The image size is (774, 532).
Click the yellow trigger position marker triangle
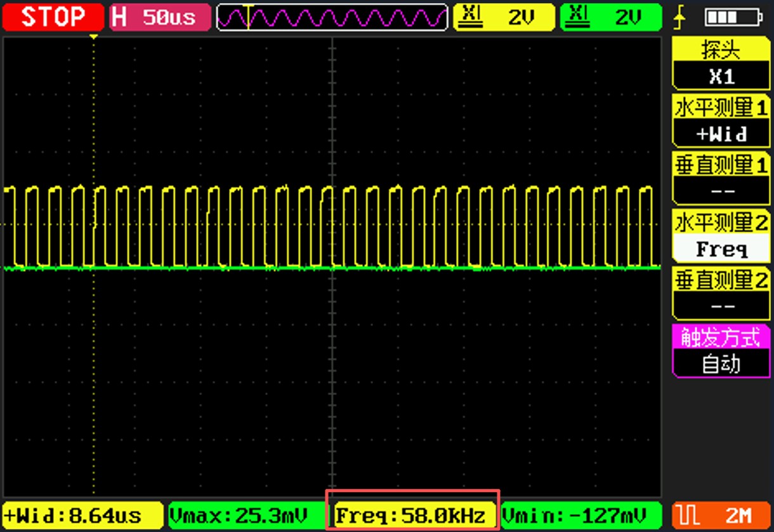click(94, 38)
